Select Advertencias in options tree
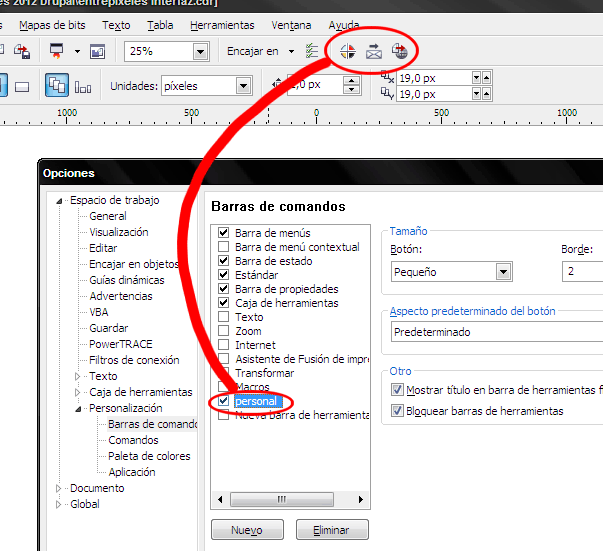 (121, 296)
